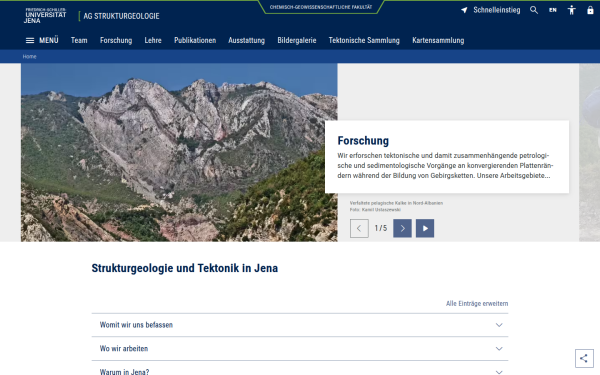Image resolution: width=600 pixels, height=375 pixels.
Task: Click the search magnifier icon
Action: point(534,10)
